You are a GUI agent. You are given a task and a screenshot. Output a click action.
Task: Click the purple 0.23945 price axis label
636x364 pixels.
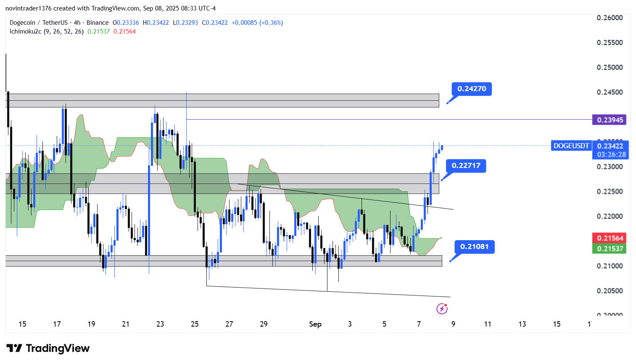tap(610, 120)
